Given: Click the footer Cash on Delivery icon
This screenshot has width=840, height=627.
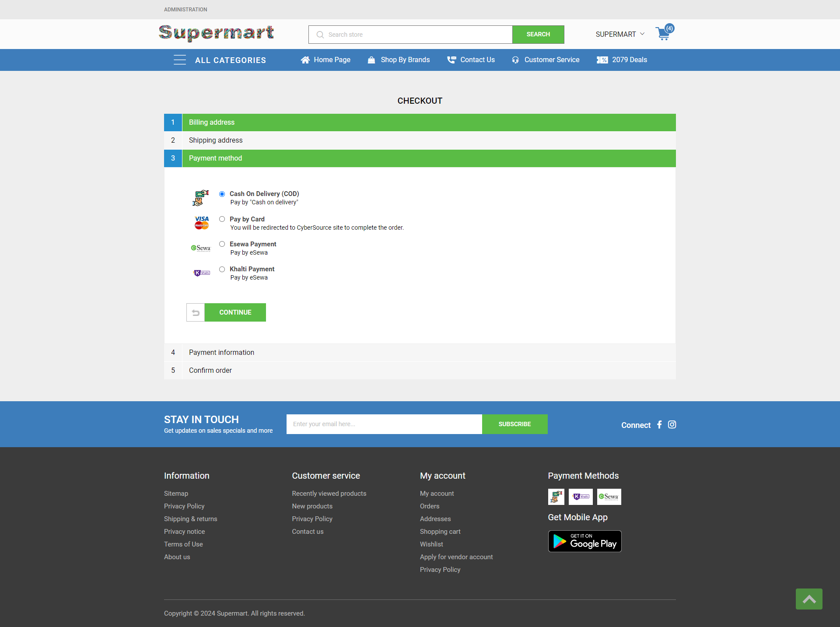Looking at the screenshot, I should (556, 497).
